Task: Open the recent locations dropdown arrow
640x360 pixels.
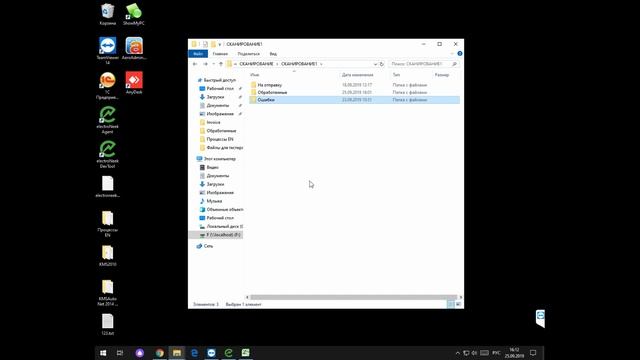Action: coord(213,64)
